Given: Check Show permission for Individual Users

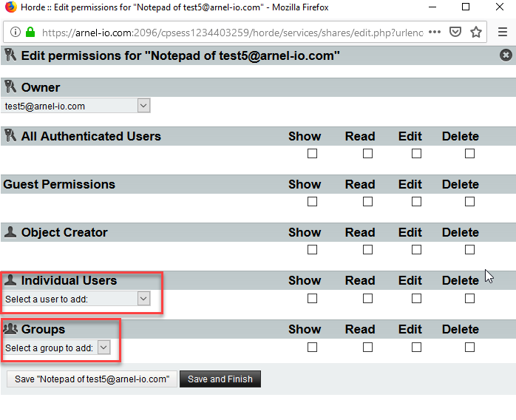Looking at the screenshot, I should pyautogui.click(x=312, y=299).
